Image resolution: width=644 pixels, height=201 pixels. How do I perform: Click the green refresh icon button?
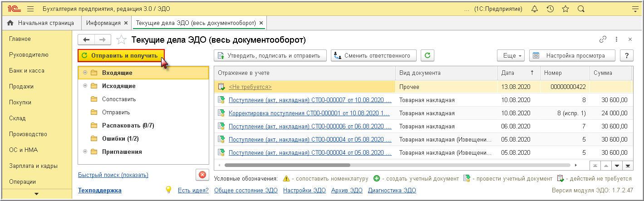tap(428, 56)
